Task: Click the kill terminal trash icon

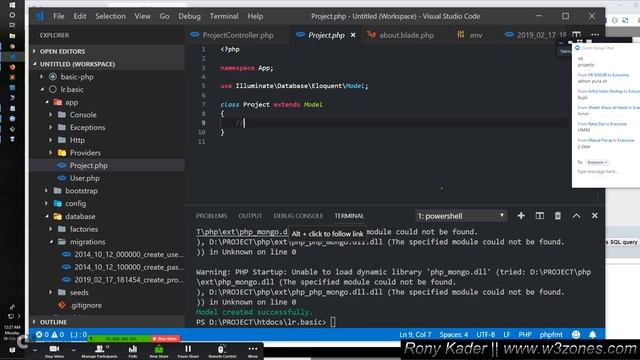Action: 558,216
